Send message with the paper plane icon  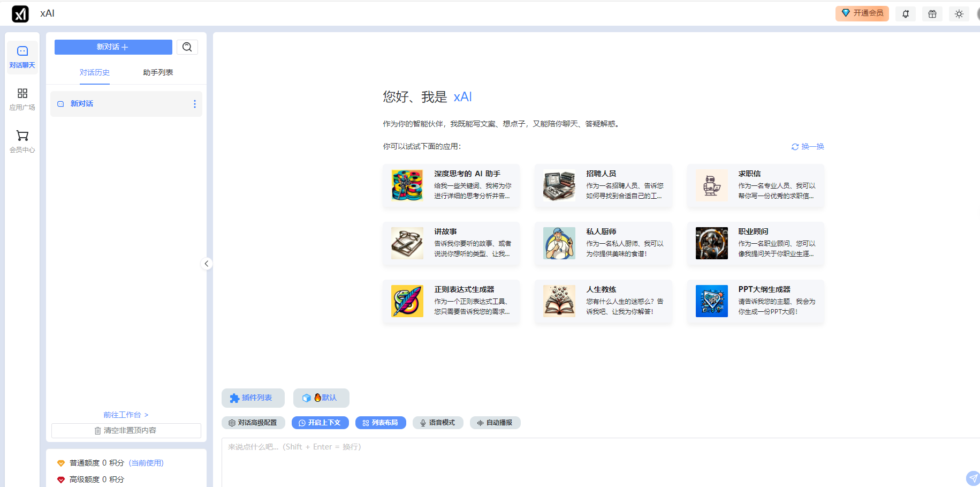(973, 478)
